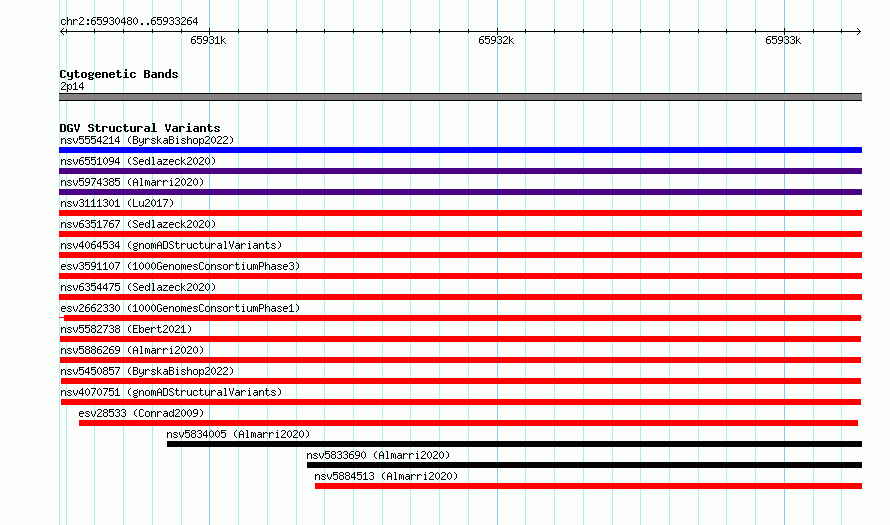Open esv2662330 (1000GenomesConsortiumPhase1) label
Viewport: 890px width, 525px height.
[180, 308]
